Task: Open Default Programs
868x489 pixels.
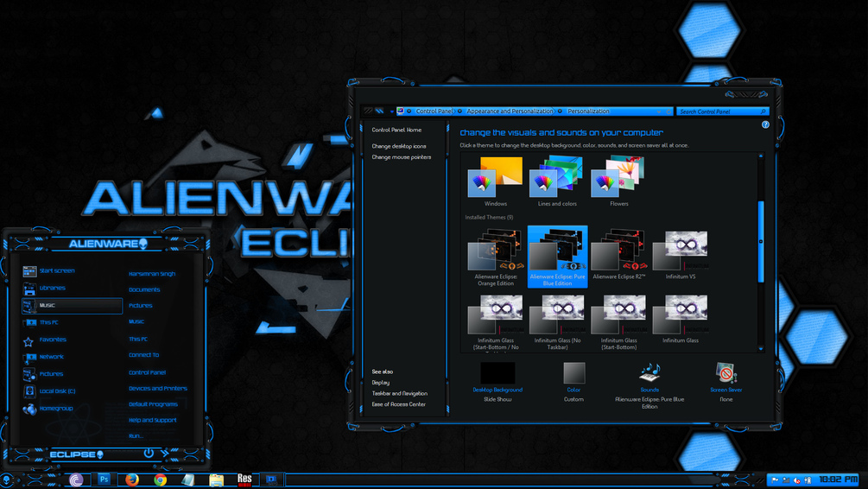Action: coord(153,404)
